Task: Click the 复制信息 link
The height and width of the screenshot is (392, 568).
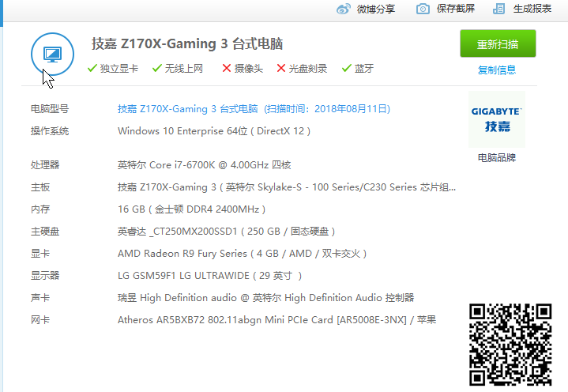Action: pos(497,70)
